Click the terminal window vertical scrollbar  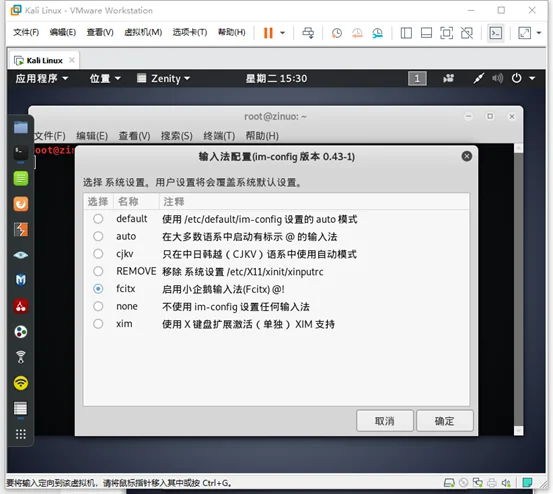pos(518,289)
